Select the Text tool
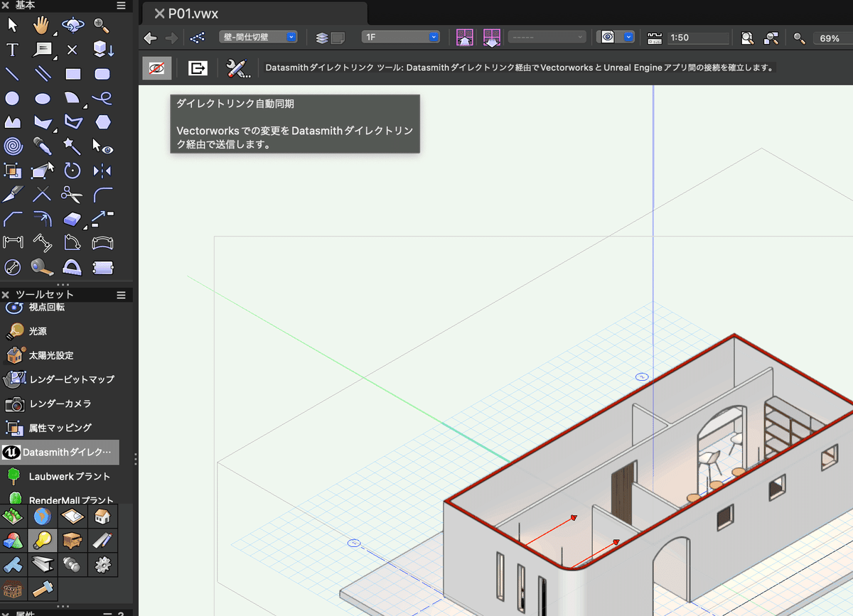853x616 pixels. pos(12,50)
